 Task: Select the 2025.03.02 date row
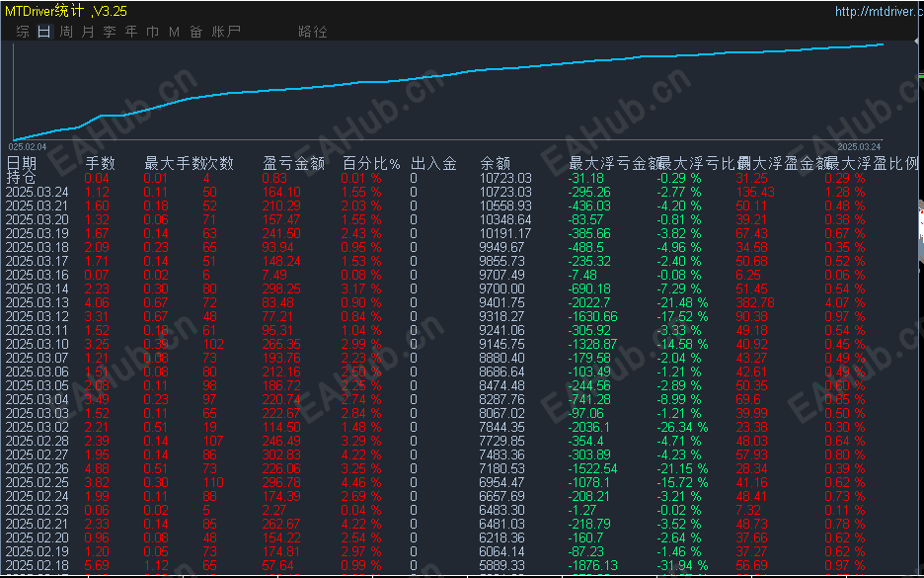(462, 427)
